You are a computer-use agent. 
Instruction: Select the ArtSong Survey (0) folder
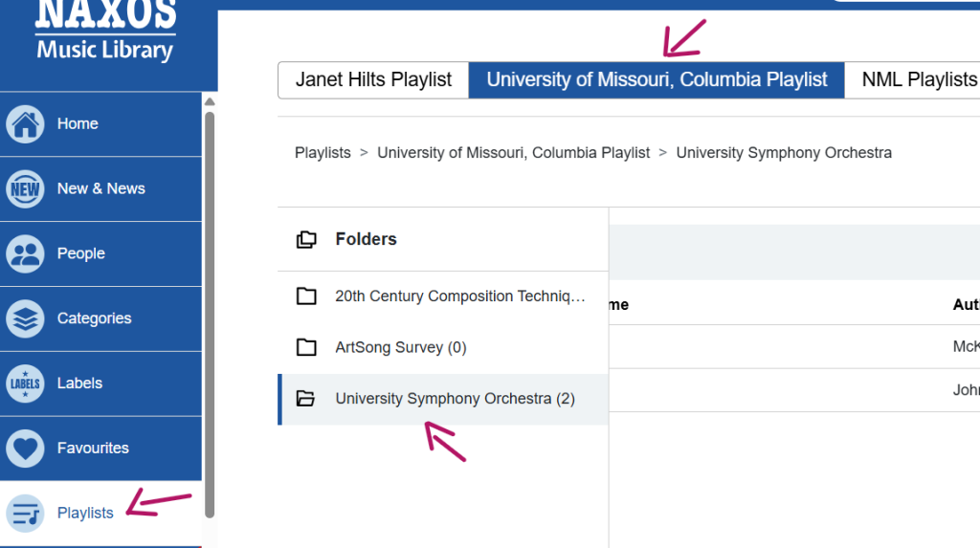point(400,347)
